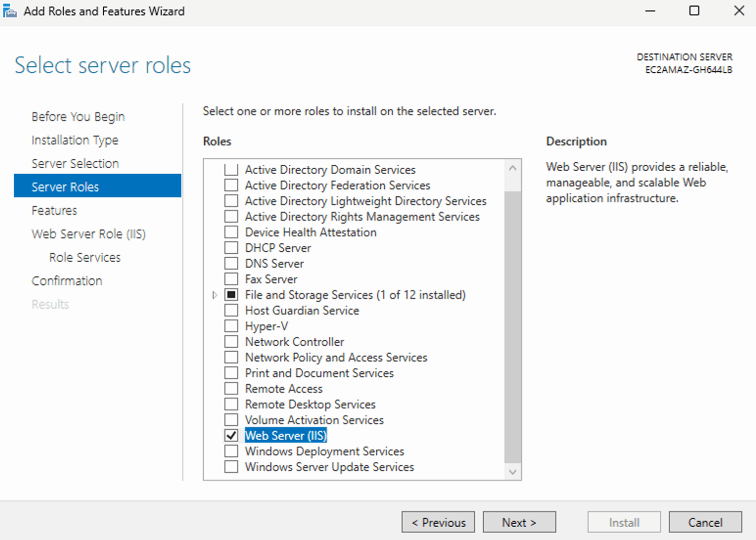
Task: Uncheck the Web Server (IIS) checkbox
Action: click(231, 436)
